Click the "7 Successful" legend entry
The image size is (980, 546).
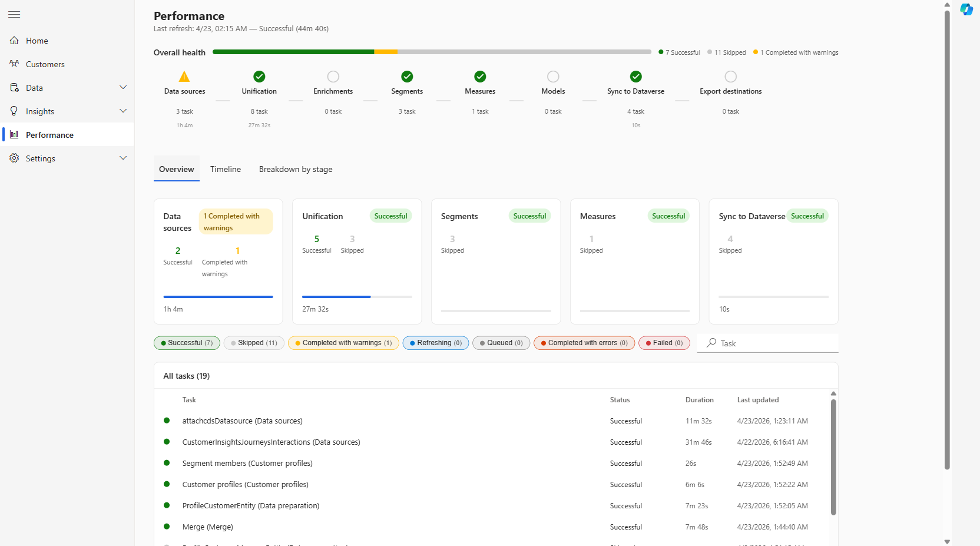(679, 52)
